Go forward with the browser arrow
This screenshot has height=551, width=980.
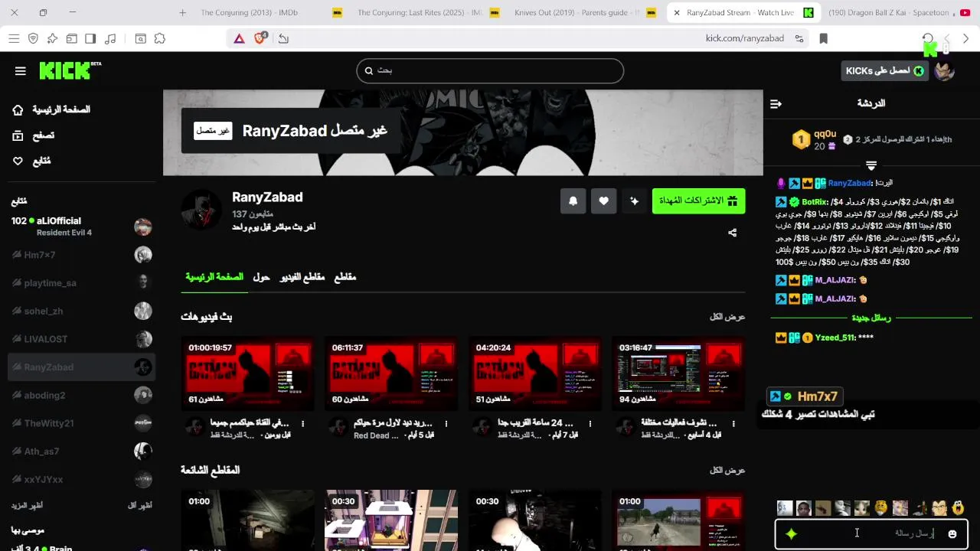click(966, 38)
